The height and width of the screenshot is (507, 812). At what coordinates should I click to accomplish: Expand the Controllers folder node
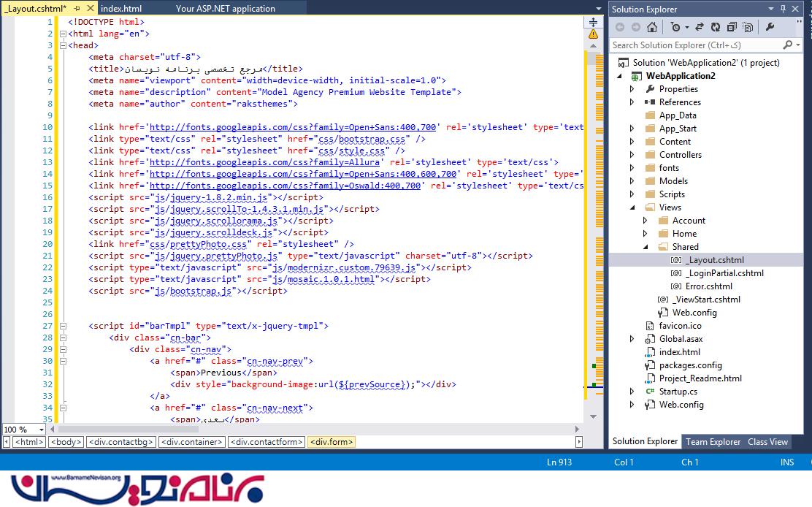click(632, 155)
